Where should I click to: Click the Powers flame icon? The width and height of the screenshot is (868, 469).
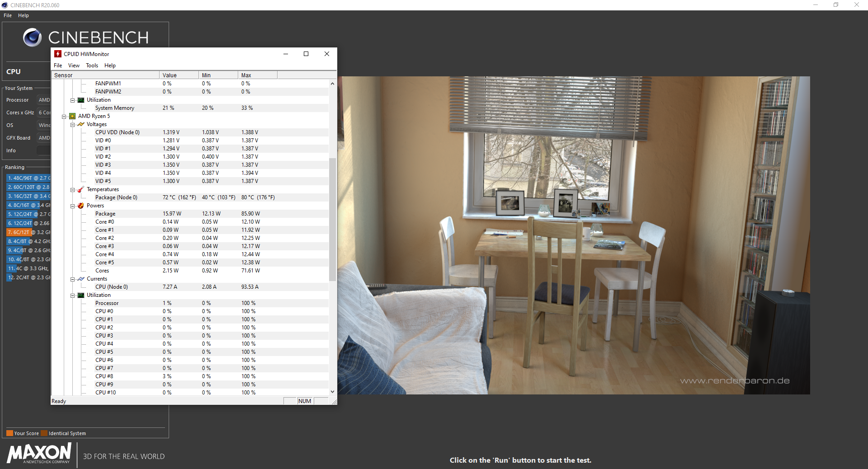click(81, 206)
